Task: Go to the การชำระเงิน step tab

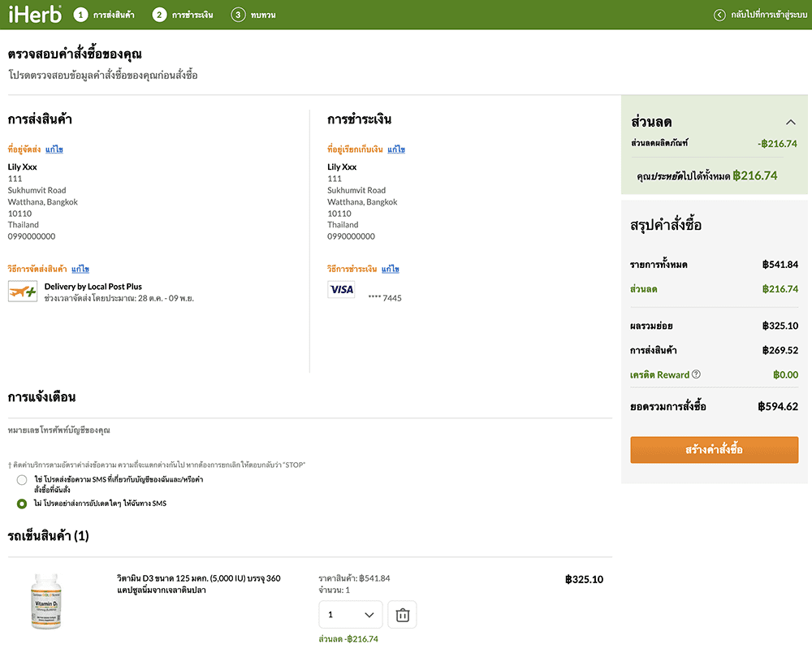Action: (192, 15)
